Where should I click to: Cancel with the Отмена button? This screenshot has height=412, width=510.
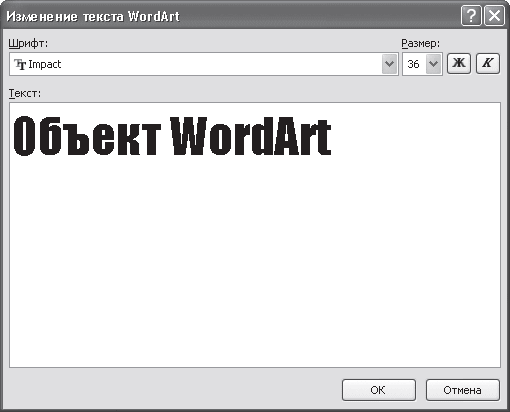coord(463,390)
